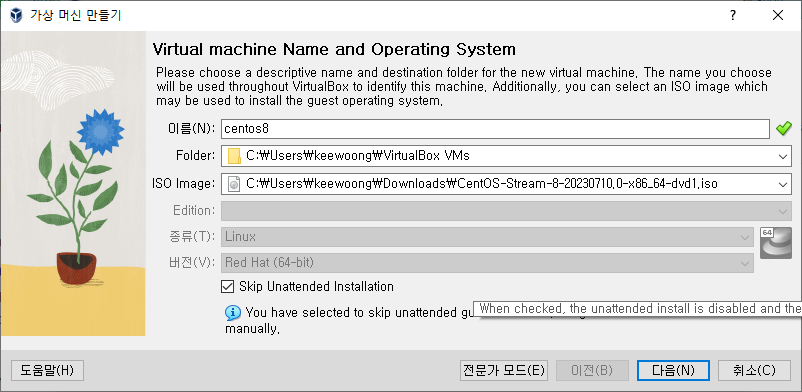Image resolution: width=802 pixels, height=392 pixels.
Task: Click the 'Please choose a descriptive name' description text
Action: tap(463, 86)
